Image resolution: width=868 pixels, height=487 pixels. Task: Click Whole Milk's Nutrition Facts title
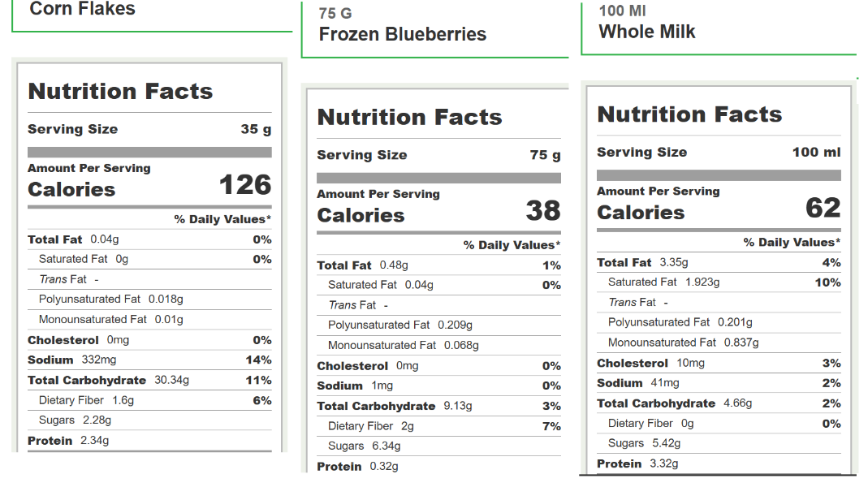click(x=689, y=114)
